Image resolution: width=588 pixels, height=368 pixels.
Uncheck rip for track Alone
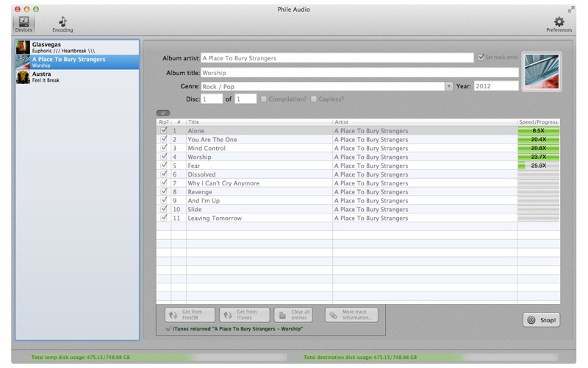click(x=163, y=130)
